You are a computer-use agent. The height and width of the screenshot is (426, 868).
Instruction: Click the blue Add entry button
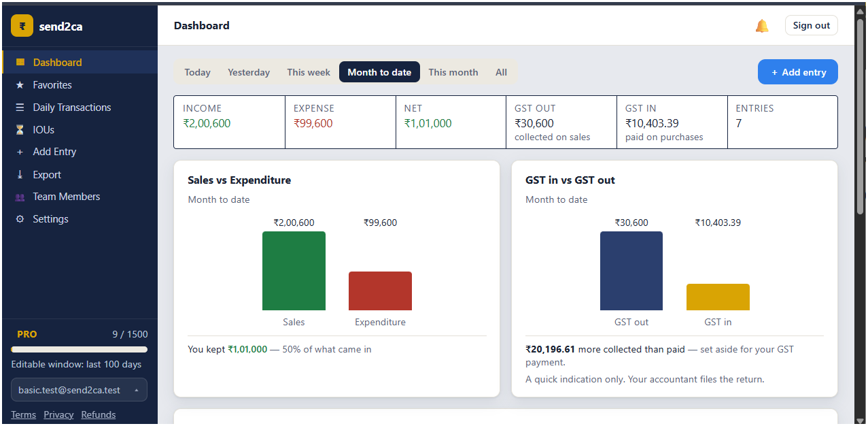point(798,72)
